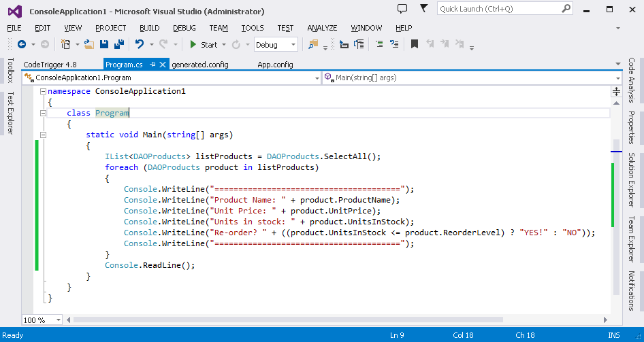
Task: Click the Open File folder icon
Action: pyautogui.click(x=90, y=44)
